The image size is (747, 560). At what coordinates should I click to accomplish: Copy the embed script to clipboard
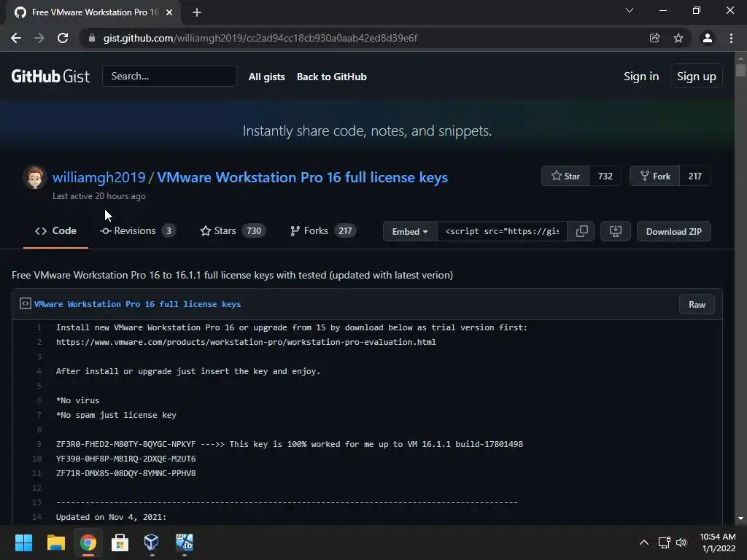tap(581, 231)
